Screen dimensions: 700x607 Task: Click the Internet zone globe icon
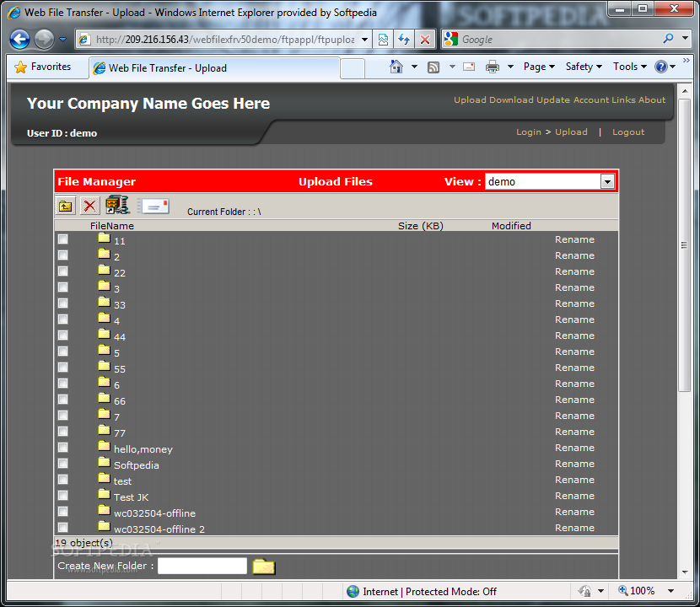click(353, 591)
